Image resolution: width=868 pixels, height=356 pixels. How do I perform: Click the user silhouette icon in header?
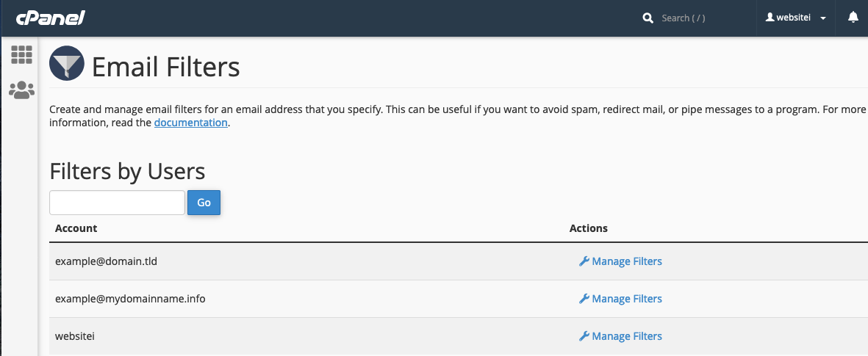[x=770, y=18]
